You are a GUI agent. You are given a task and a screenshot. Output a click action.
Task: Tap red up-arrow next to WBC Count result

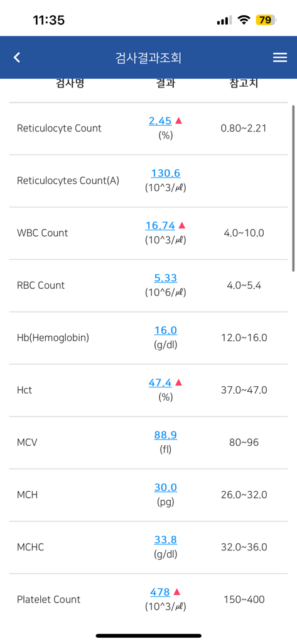click(183, 225)
